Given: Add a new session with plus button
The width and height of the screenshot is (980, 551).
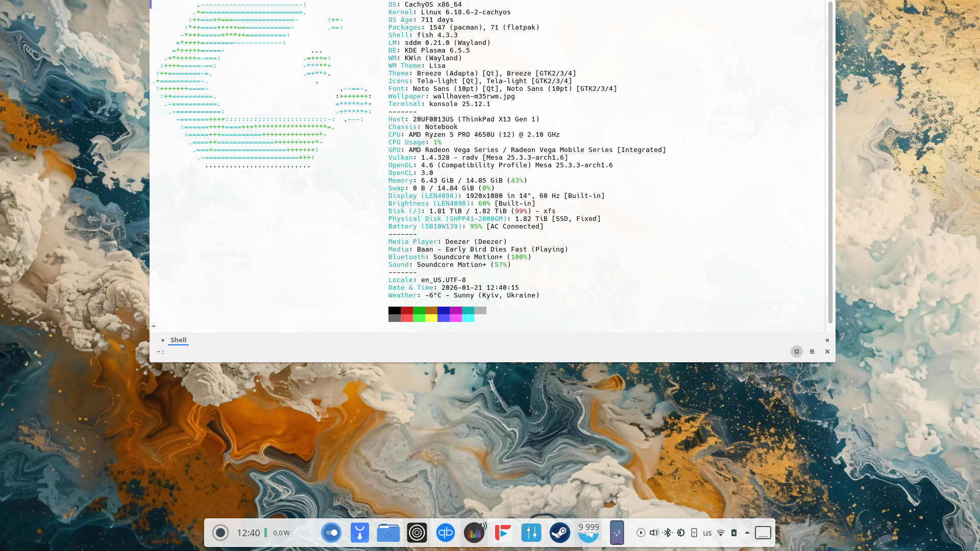Looking at the screenshot, I should pyautogui.click(x=163, y=340).
